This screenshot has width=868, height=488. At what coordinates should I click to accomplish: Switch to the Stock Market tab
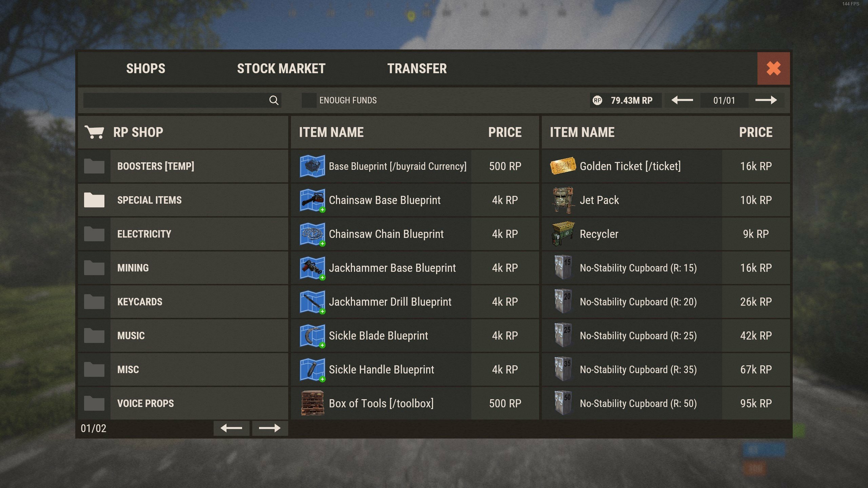click(281, 68)
